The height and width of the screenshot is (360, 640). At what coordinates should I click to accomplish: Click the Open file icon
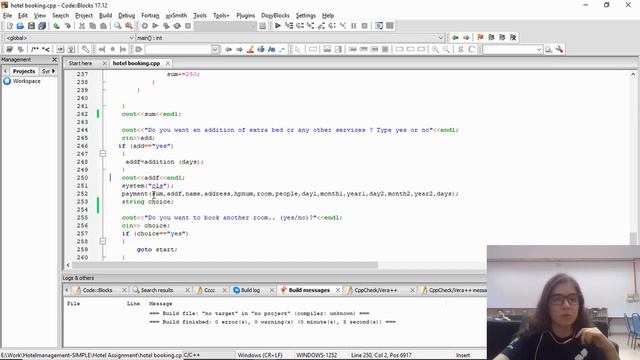(20, 26)
